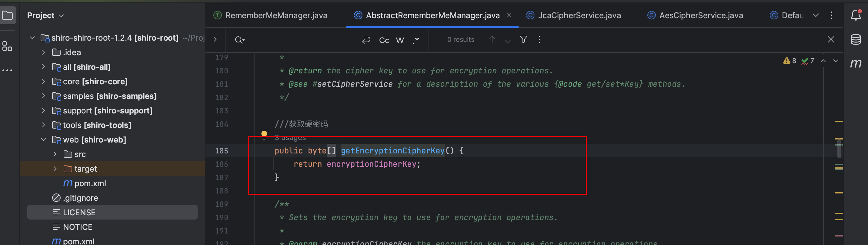Image resolution: width=868 pixels, height=245 pixels.
Task: Open the Notifications bell icon
Action: 856,15
